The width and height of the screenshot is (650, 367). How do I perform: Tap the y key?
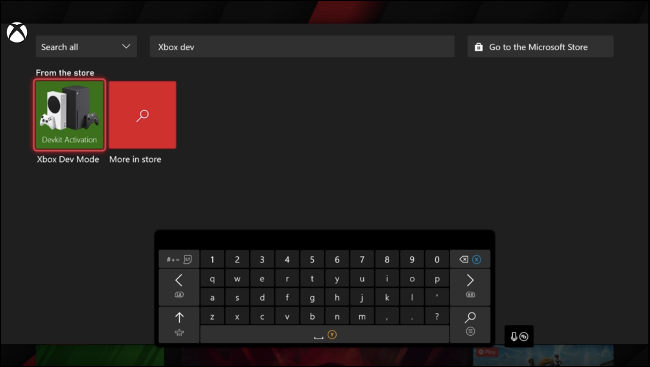point(337,279)
